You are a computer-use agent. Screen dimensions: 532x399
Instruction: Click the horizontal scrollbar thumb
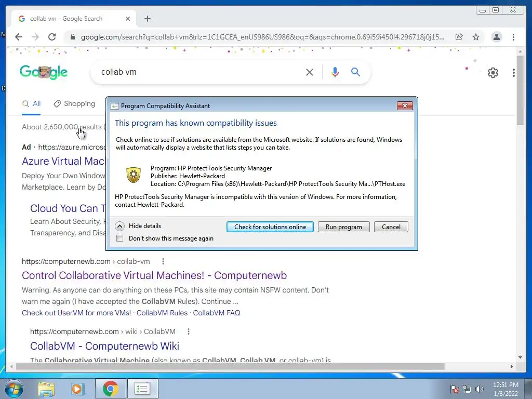(x=230, y=366)
